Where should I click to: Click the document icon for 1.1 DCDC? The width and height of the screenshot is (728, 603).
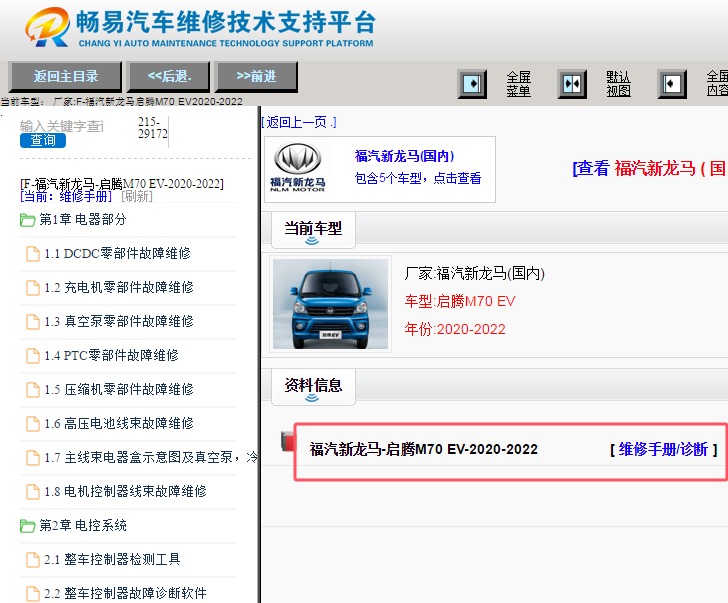[32, 254]
